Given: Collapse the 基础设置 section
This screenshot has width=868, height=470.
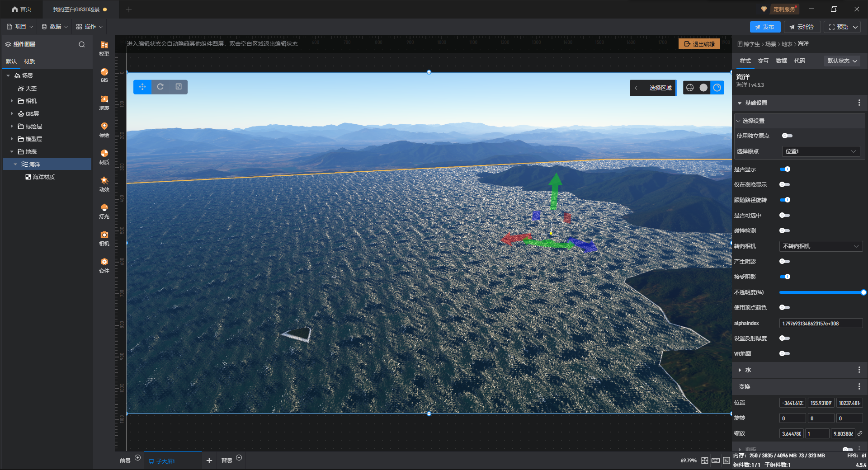Looking at the screenshot, I should [740, 103].
